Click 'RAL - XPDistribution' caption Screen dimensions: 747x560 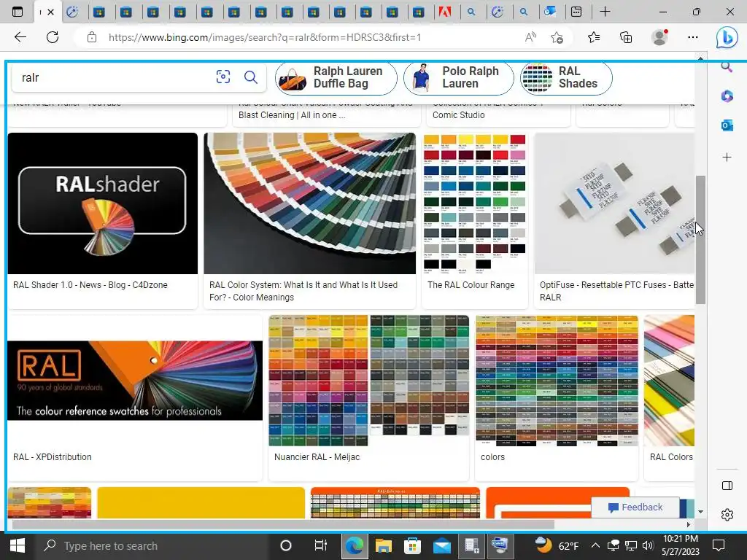pos(53,456)
